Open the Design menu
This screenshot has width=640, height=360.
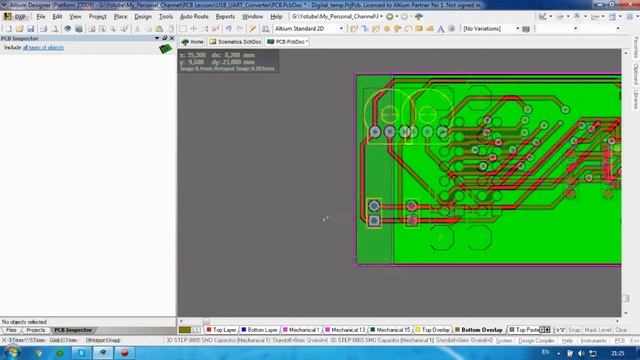(x=143, y=17)
